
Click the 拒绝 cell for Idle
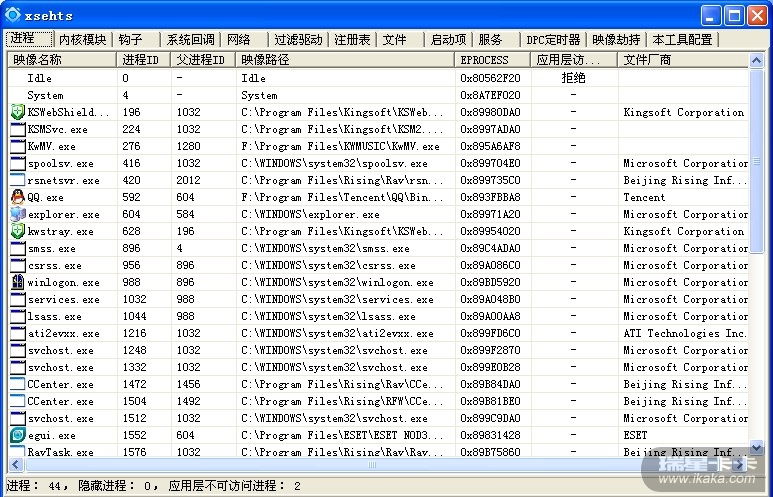click(x=573, y=78)
